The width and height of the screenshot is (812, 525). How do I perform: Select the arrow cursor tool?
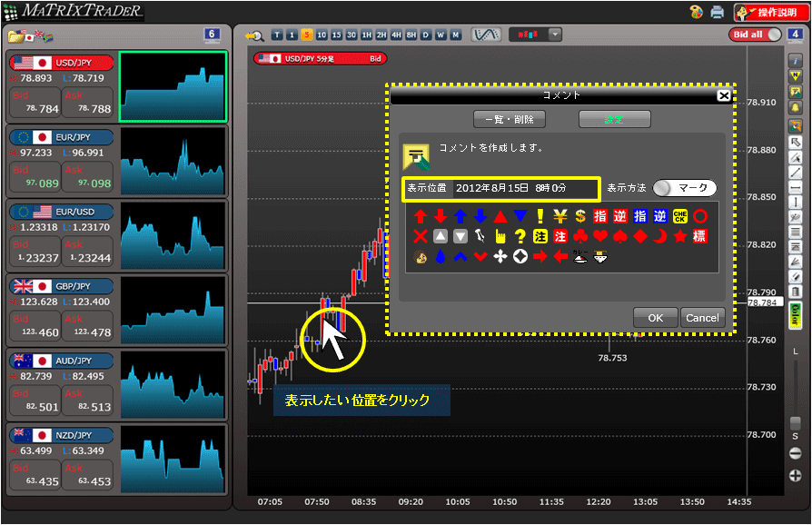pos(795,142)
